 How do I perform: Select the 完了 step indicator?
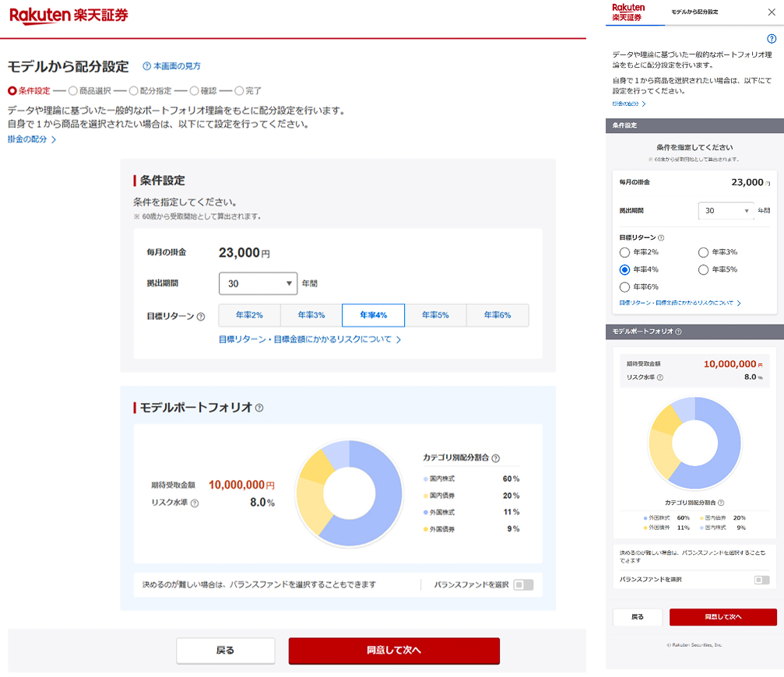pyautogui.click(x=248, y=91)
